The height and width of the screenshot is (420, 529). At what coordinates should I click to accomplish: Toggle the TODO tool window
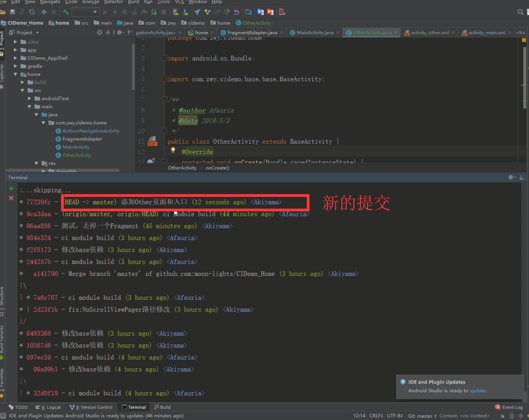[18, 407]
